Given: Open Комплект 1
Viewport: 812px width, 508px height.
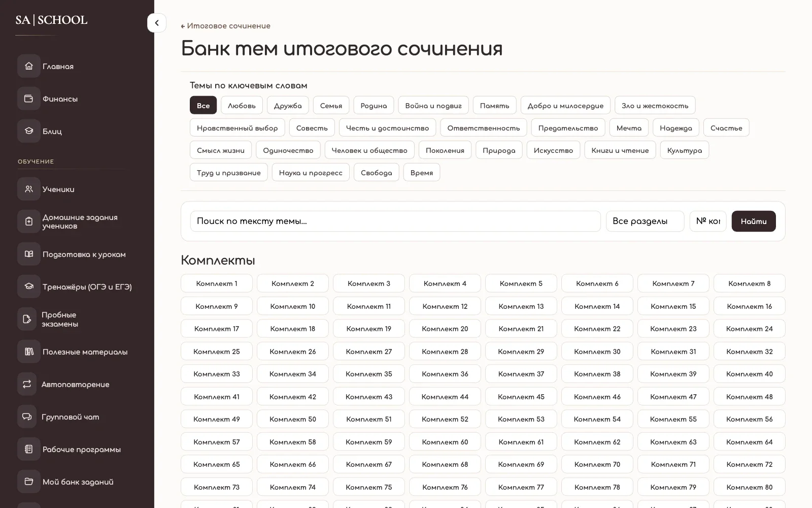Looking at the screenshot, I should point(217,283).
